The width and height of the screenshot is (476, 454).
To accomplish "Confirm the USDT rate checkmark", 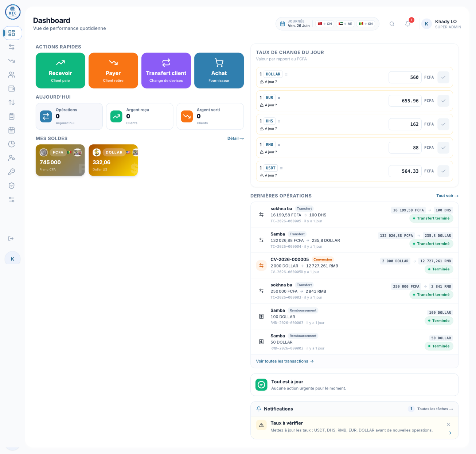I will [x=443, y=171].
